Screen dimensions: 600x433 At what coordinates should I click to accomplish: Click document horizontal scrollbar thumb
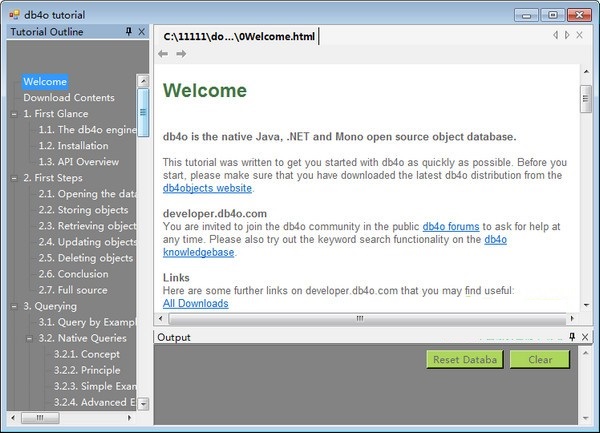(367, 318)
